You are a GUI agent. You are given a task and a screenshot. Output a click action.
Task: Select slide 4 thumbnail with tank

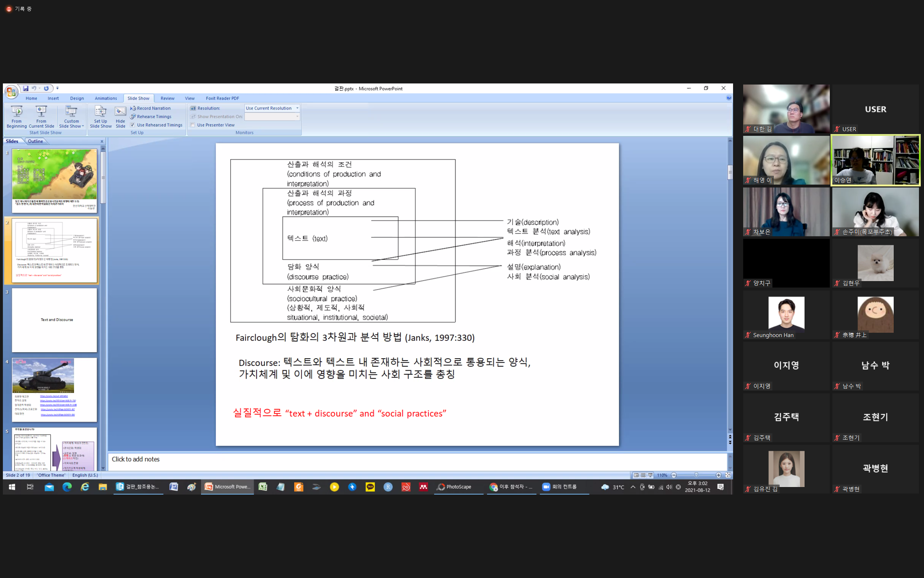54,389
